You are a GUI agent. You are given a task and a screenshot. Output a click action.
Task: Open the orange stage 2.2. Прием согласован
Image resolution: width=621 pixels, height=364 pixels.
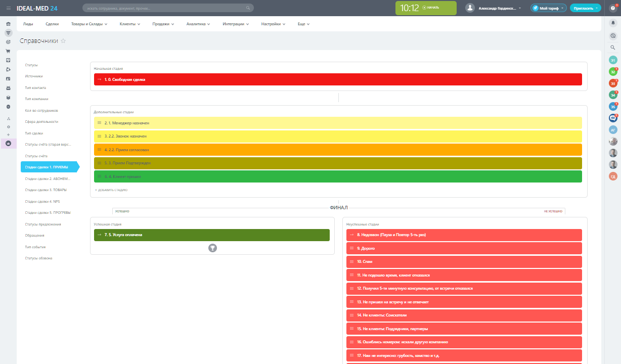(x=338, y=150)
